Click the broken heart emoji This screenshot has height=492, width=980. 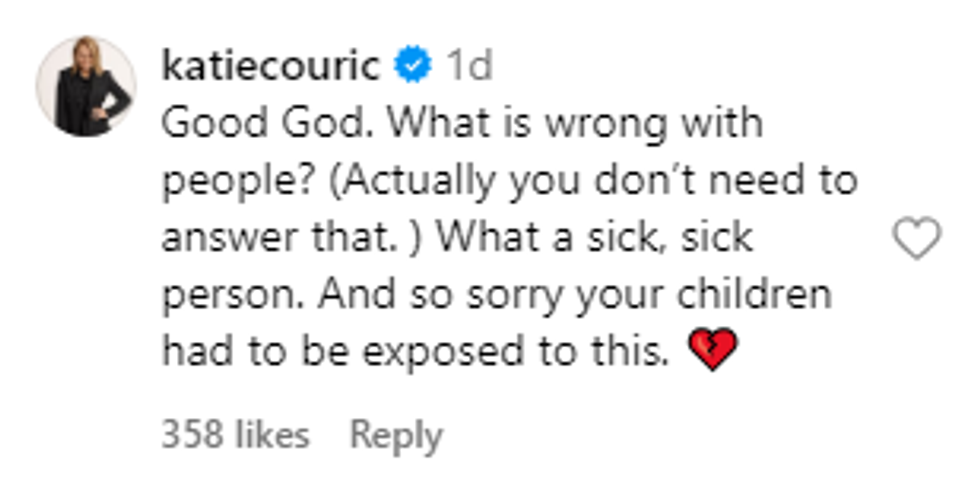(x=712, y=351)
